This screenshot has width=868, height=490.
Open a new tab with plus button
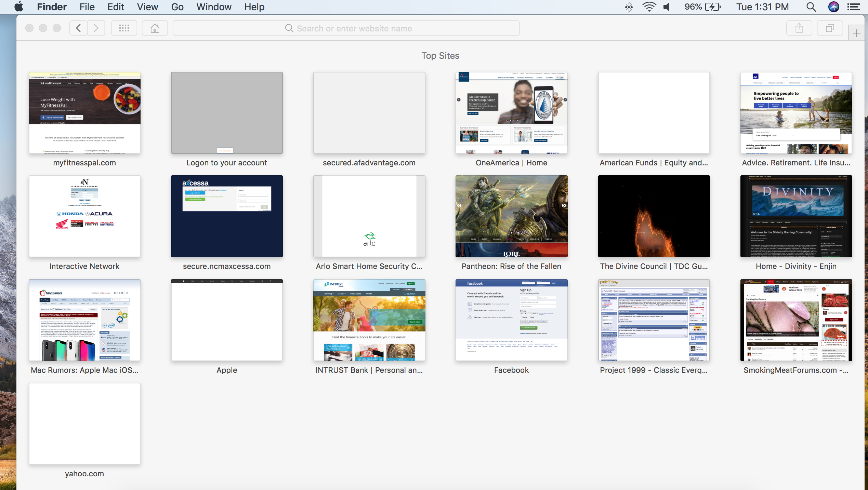[x=857, y=33]
